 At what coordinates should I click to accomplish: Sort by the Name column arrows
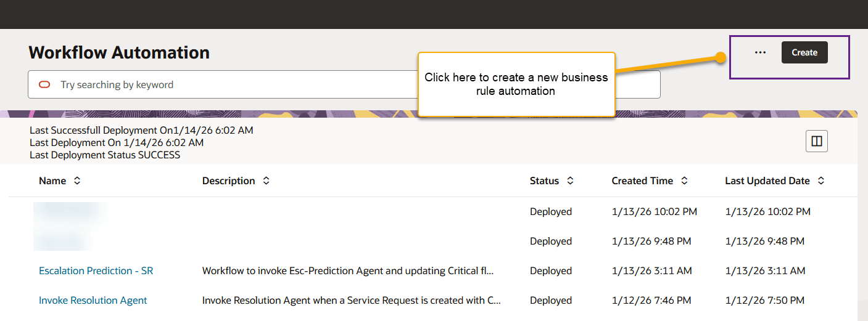tap(77, 181)
